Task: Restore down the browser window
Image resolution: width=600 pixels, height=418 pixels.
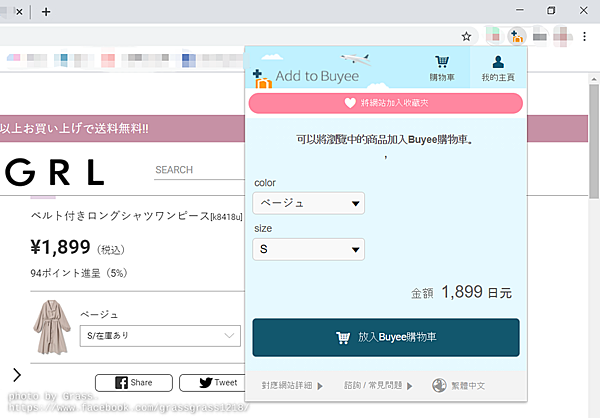Action: (551, 10)
